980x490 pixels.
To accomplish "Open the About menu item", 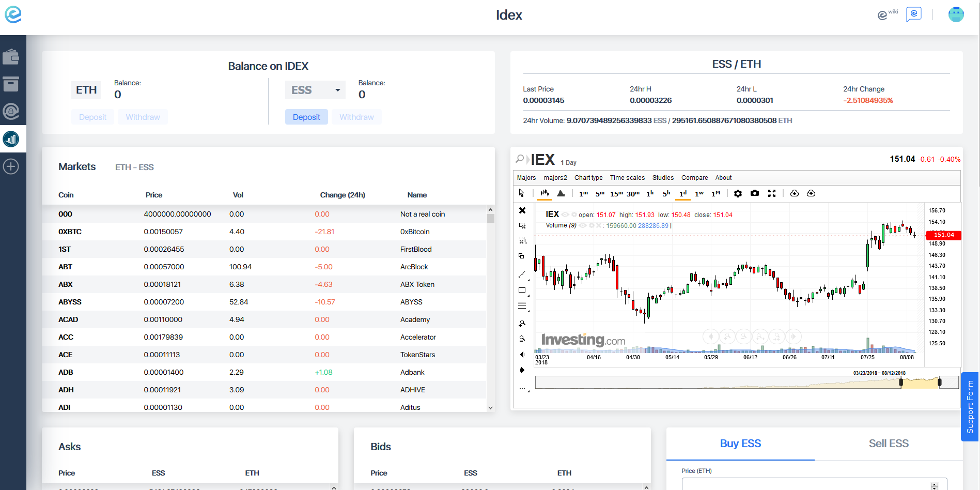I will (x=723, y=178).
